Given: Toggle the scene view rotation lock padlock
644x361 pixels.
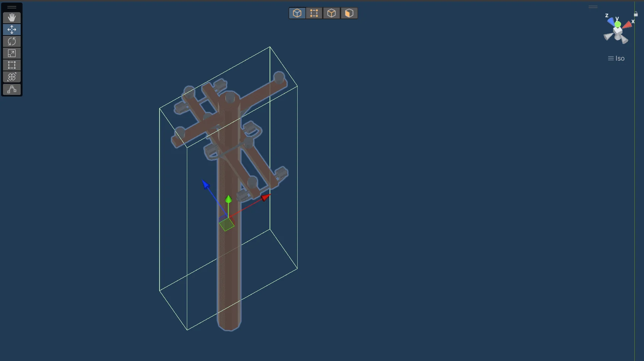Looking at the screenshot, I should pyautogui.click(x=636, y=14).
